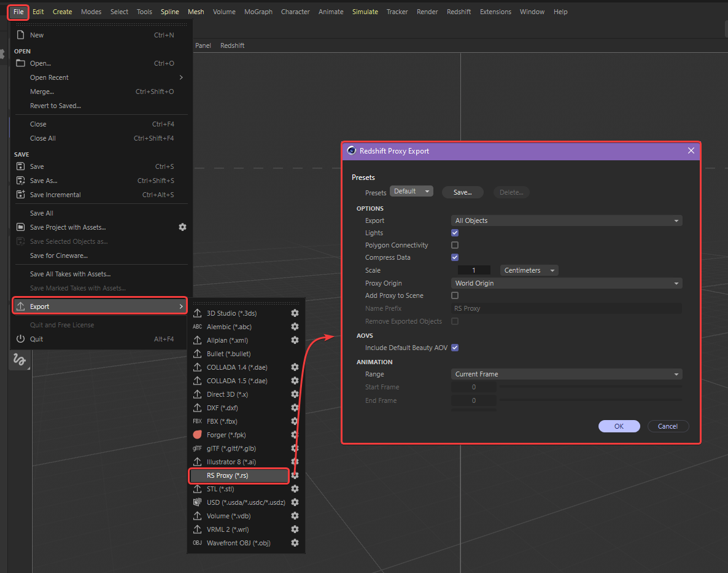Open the Edit menu
This screenshot has width=728, height=573.
tap(38, 12)
